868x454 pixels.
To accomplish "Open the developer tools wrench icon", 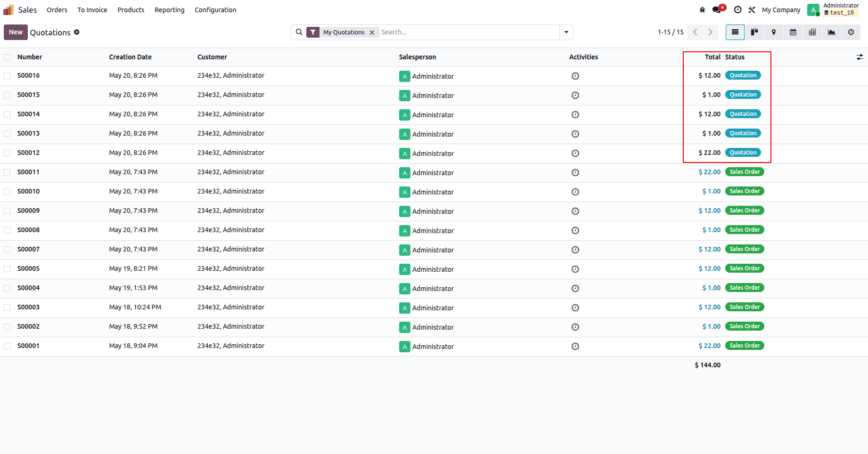I will (x=752, y=10).
